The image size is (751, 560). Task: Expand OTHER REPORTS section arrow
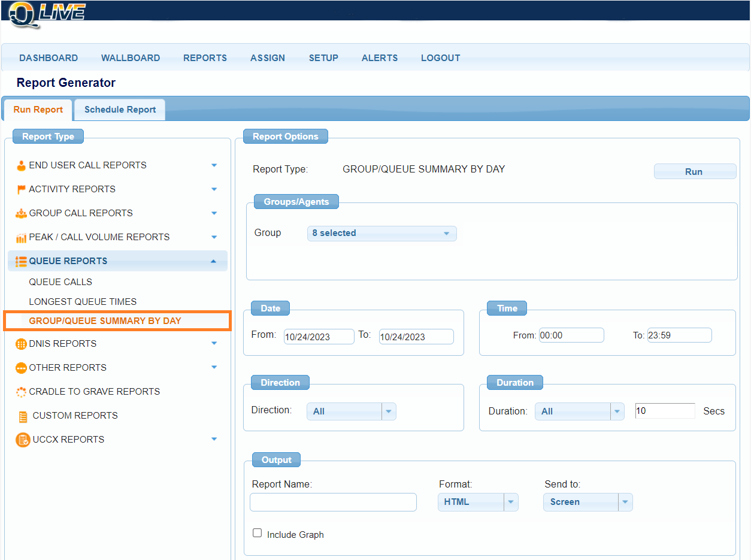point(214,368)
